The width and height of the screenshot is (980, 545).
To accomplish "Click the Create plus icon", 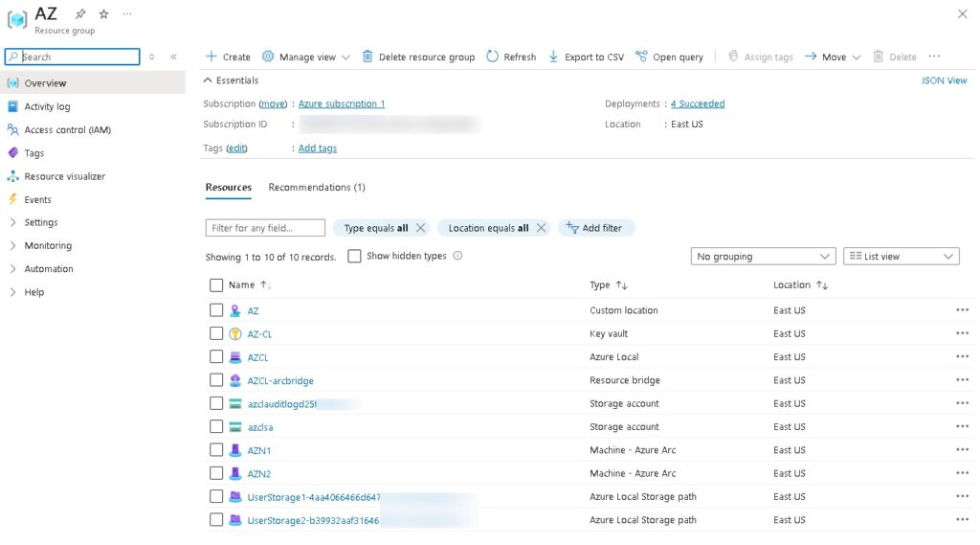I will click(212, 57).
